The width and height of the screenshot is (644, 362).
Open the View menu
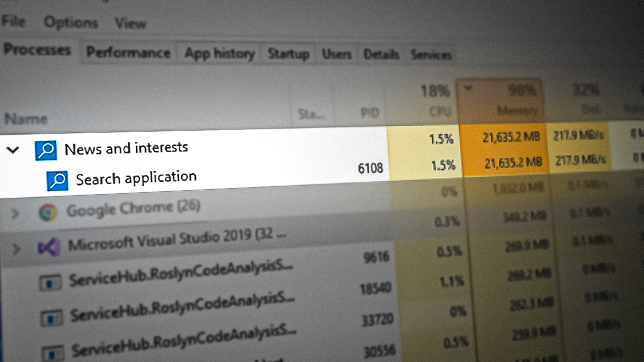click(131, 24)
